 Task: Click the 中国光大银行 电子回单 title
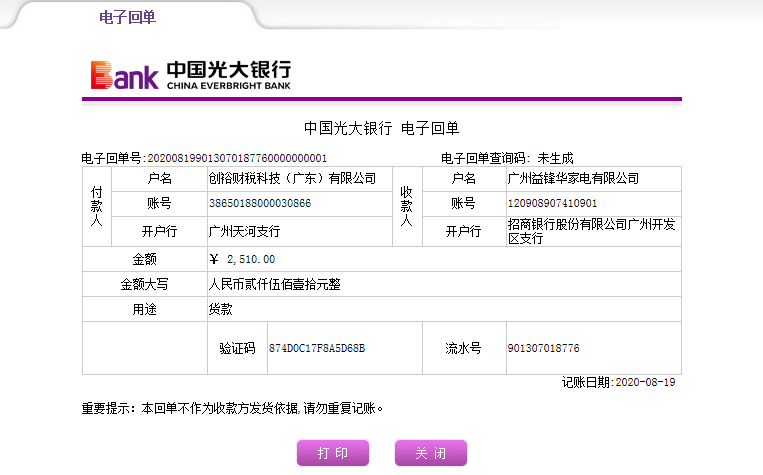tap(380, 128)
